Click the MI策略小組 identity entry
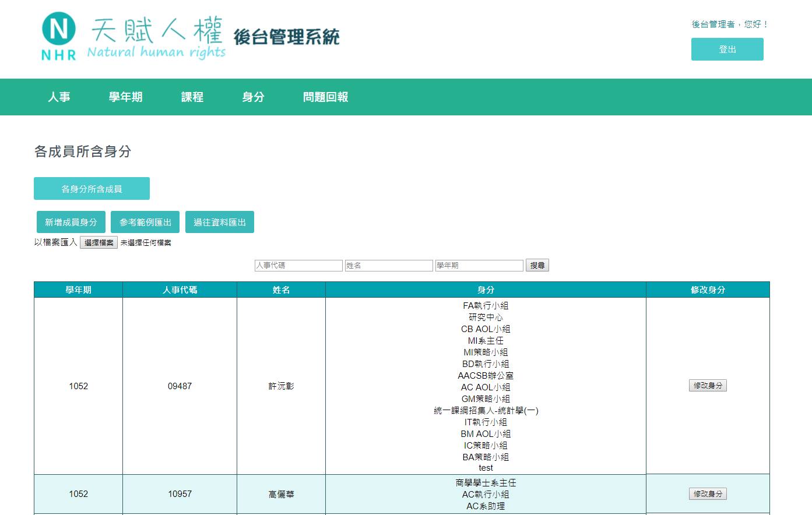The image size is (812, 515). (486, 352)
